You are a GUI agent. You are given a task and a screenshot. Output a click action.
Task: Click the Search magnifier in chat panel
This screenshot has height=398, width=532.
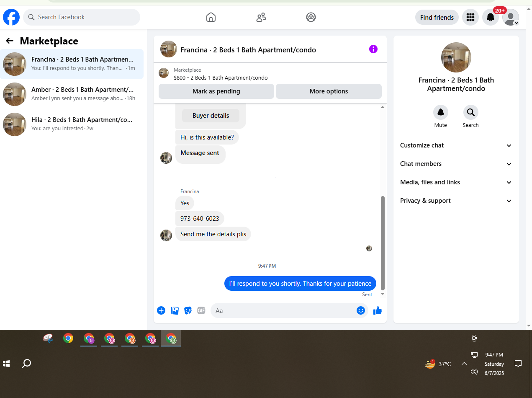point(471,112)
